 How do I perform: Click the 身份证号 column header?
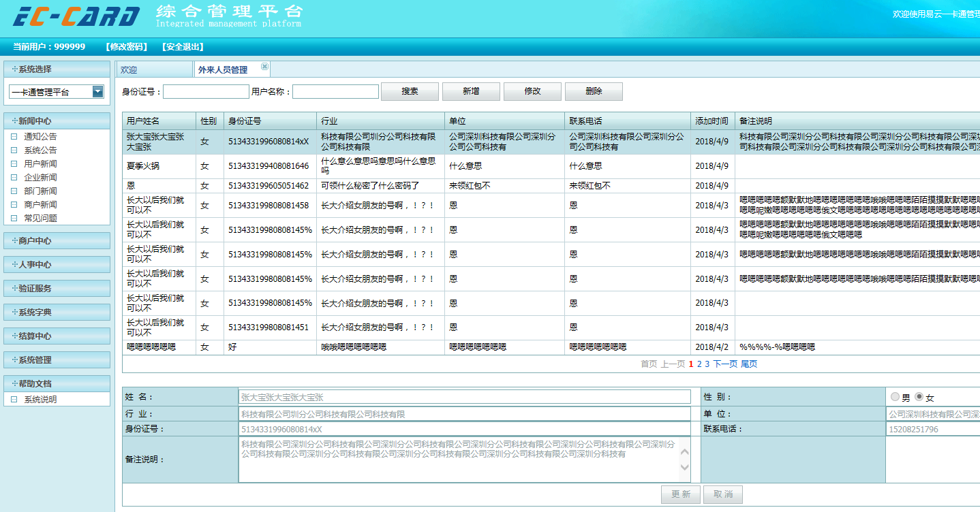pyautogui.click(x=270, y=121)
